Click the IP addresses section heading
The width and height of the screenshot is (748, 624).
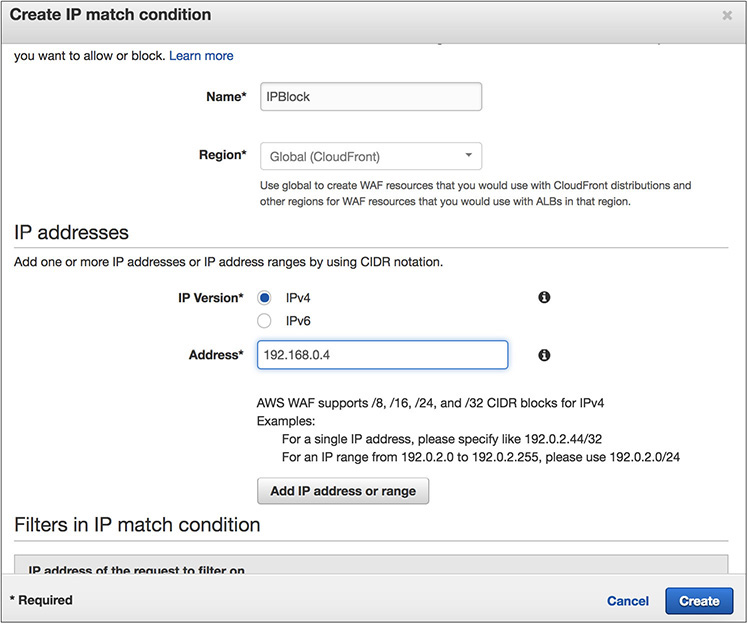[x=71, y=232]
